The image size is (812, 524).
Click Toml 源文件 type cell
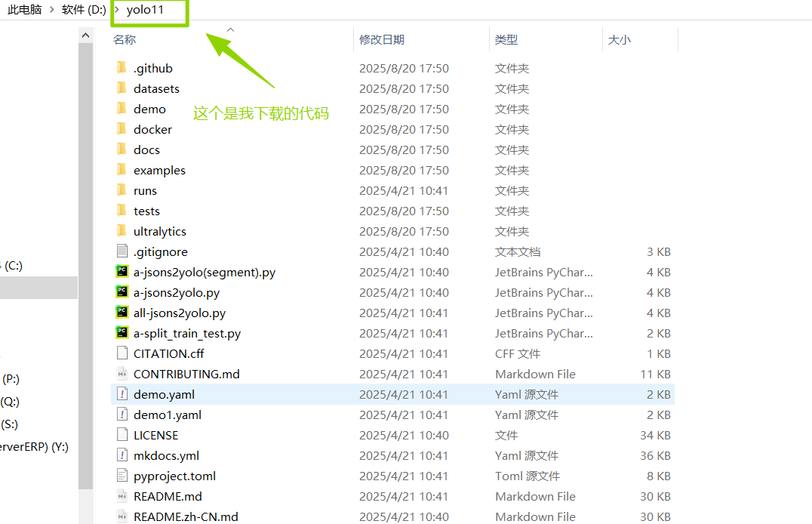pos(527,476)
